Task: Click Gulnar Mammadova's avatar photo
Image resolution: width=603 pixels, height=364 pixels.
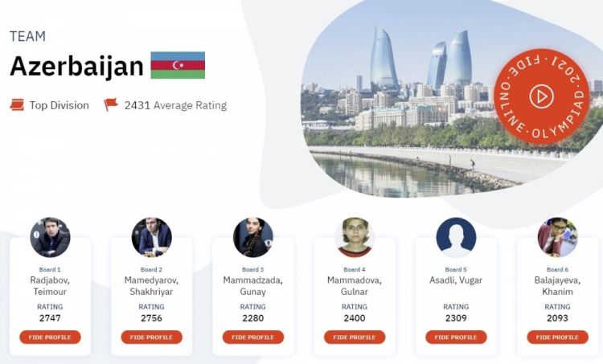Action: click(x=355, y=237)
